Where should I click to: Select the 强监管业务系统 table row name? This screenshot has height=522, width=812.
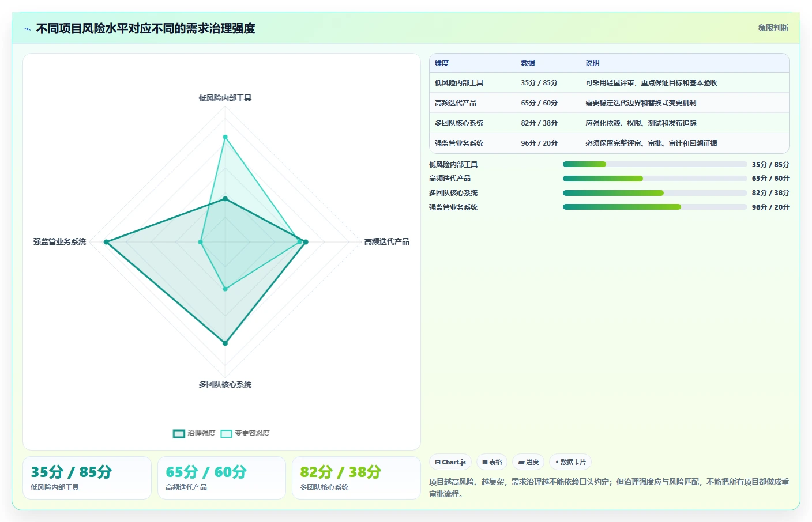[x=459, y=143]
